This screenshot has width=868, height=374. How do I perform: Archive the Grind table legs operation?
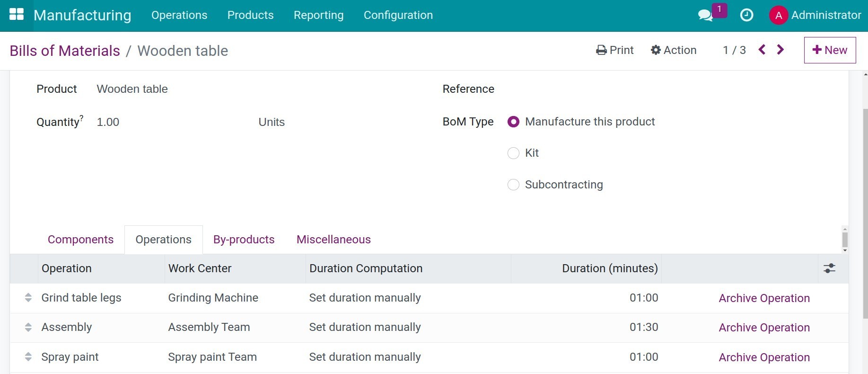point(764,298)
